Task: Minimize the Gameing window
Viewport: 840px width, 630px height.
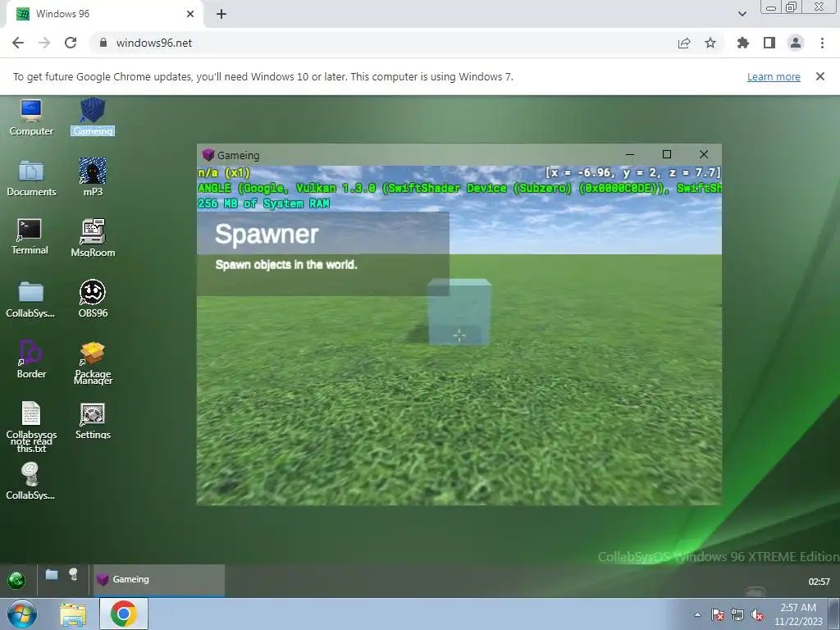Action: tap(630, 154)
